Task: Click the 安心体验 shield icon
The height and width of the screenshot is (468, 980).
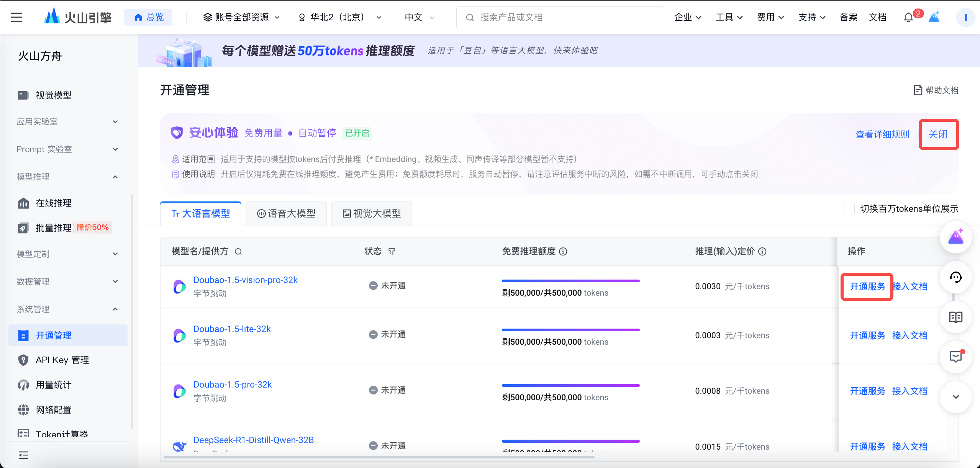Action: tap(177, 133)
